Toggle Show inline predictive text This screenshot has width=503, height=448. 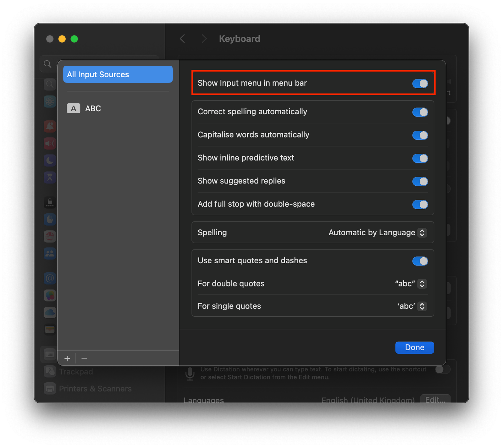click(x=420, y=158)
